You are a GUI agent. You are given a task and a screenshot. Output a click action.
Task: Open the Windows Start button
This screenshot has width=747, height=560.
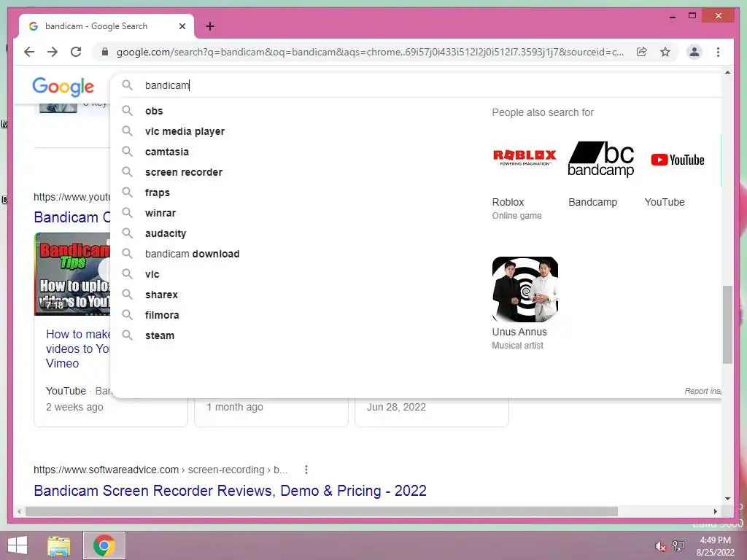(x=18, y=545)
